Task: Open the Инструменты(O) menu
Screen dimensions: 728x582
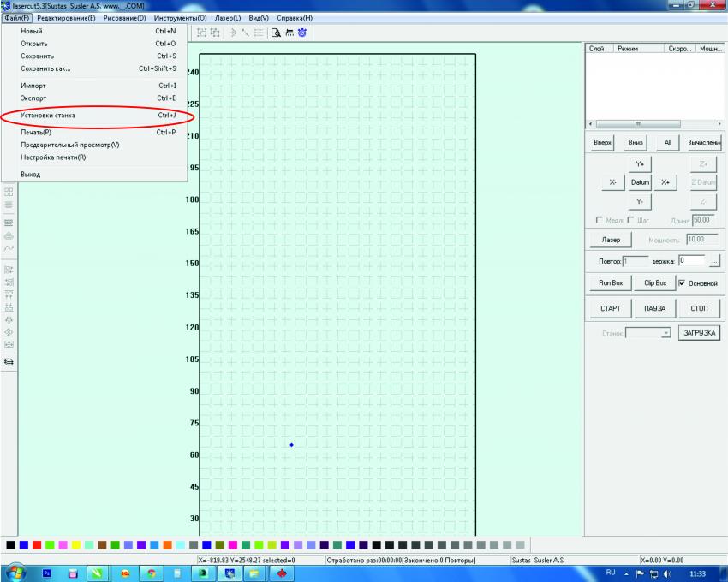Action: (x=180, y=18)
